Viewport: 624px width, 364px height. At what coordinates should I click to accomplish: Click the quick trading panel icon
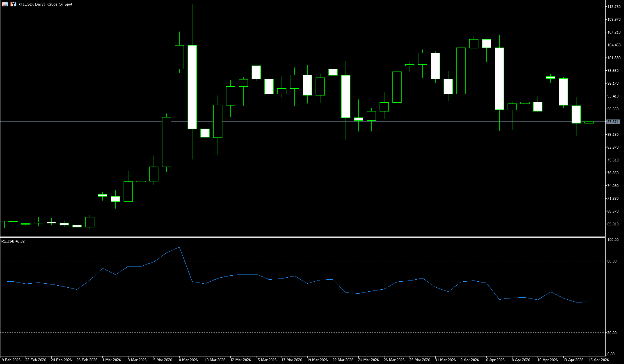5,4
